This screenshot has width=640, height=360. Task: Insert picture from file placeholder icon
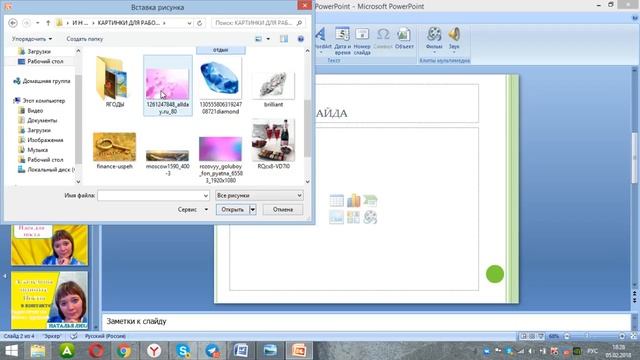(336, 217)
